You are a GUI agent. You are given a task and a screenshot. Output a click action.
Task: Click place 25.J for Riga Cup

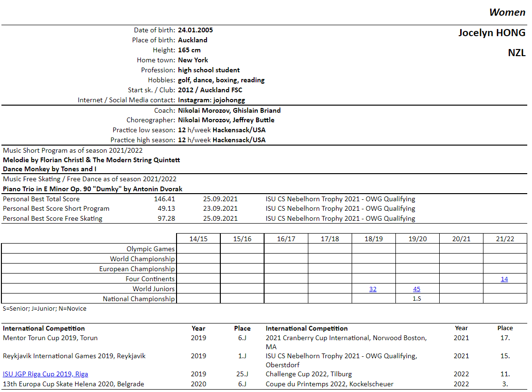[242, 374]
